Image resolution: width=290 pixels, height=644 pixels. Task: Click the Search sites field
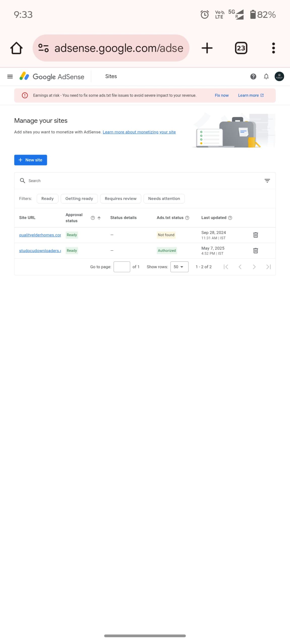point(145,181)
